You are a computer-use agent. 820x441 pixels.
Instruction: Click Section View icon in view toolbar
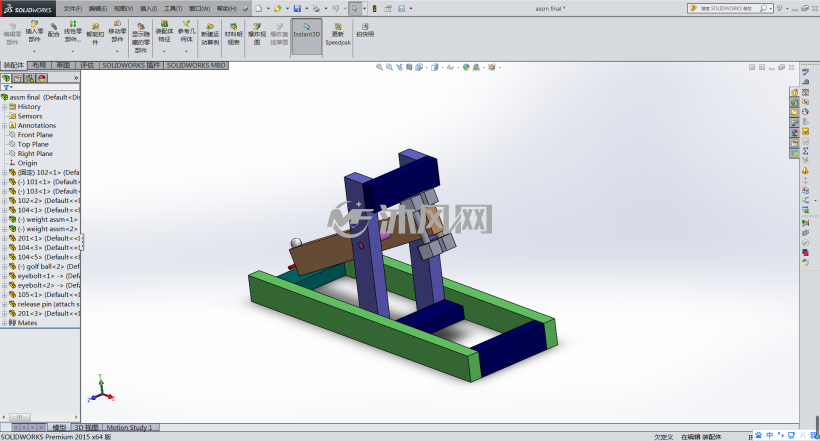(x=409, y=67)
